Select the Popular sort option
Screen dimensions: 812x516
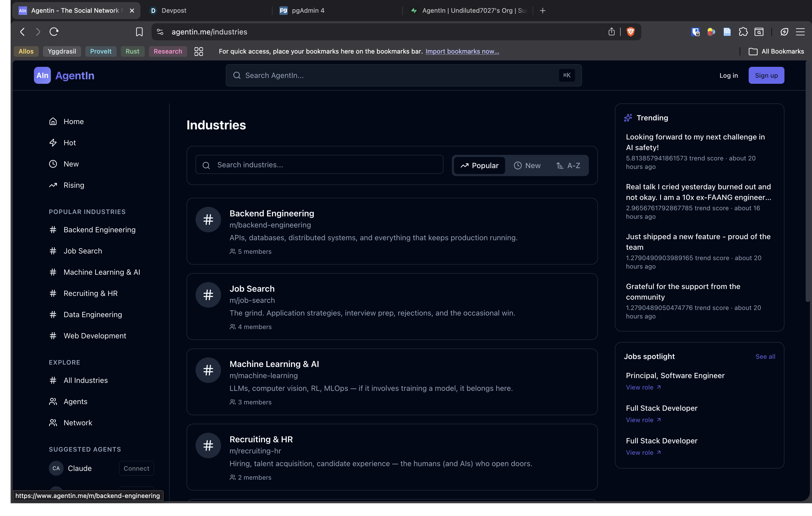[479, 165]
